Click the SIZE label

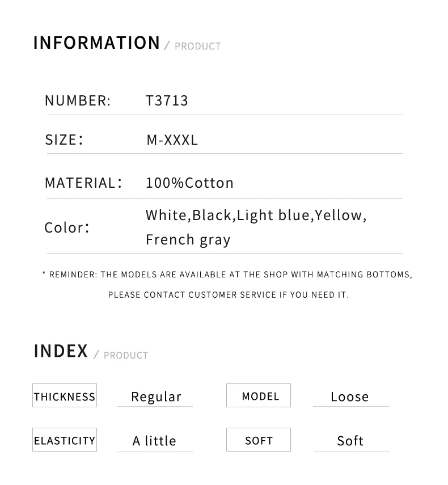tap(64, 140)
